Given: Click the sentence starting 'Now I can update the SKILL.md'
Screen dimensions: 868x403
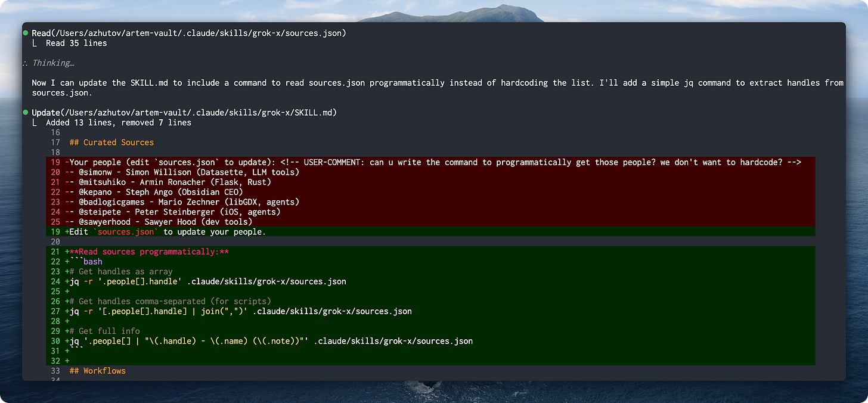Looking at the screenshot, I should 437,88.
